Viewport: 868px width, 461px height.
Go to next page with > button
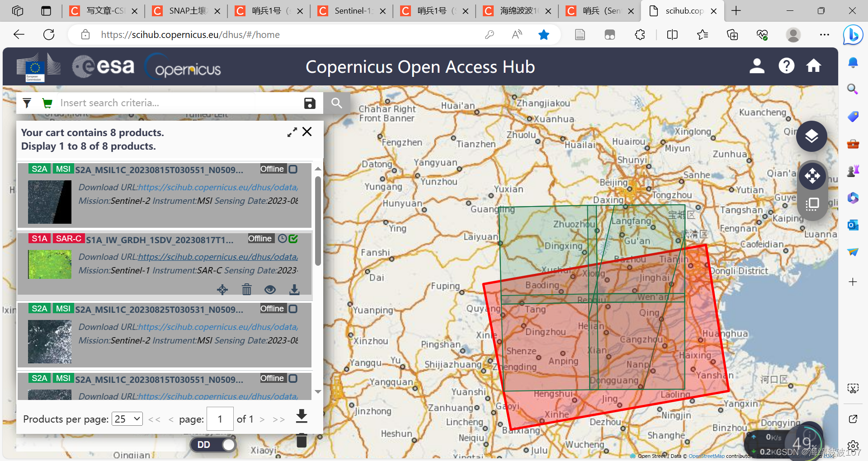(262, 419)
